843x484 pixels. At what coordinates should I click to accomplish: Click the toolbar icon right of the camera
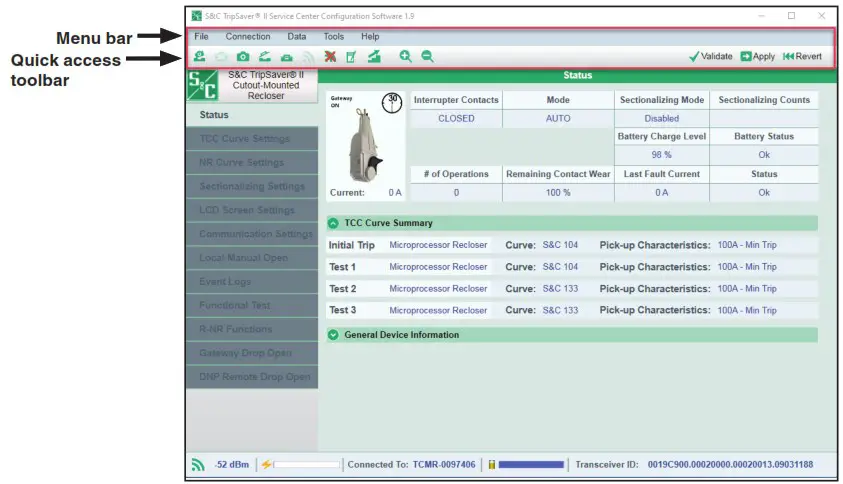(x=265, y=56)
